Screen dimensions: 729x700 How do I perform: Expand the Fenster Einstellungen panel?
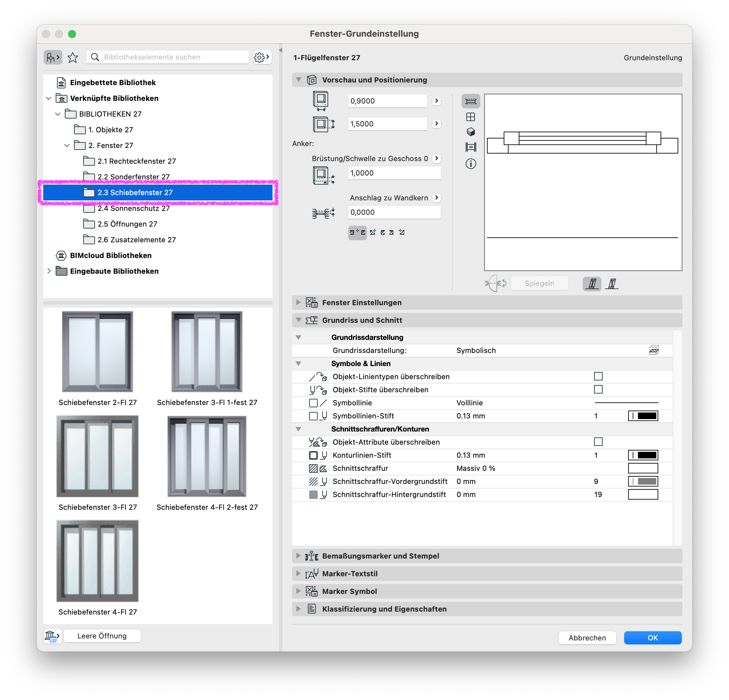tap(298, 303)
